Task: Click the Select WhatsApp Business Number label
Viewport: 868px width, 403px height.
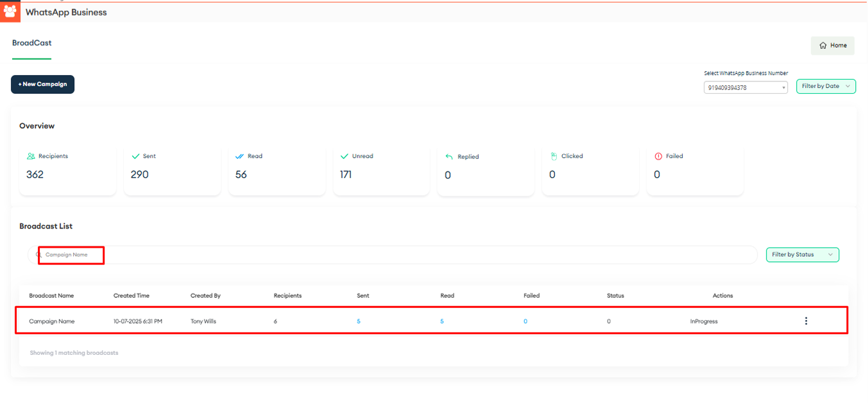Action: tap(746, 74)
